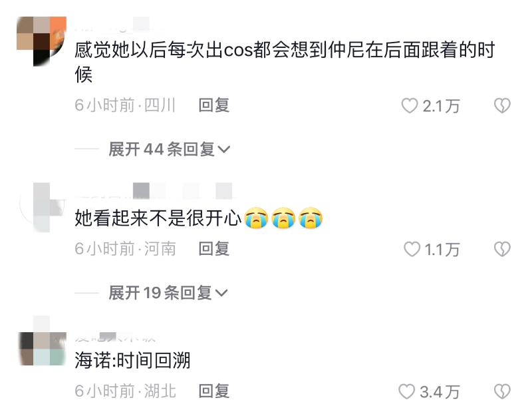Click chevron next to 展开44条回复
This screenshot has height=420, width=532.
223,149
